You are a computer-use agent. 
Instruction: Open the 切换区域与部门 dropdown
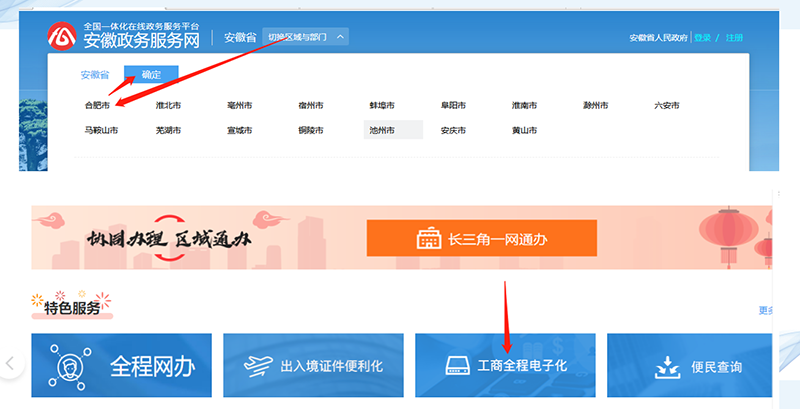306,37
